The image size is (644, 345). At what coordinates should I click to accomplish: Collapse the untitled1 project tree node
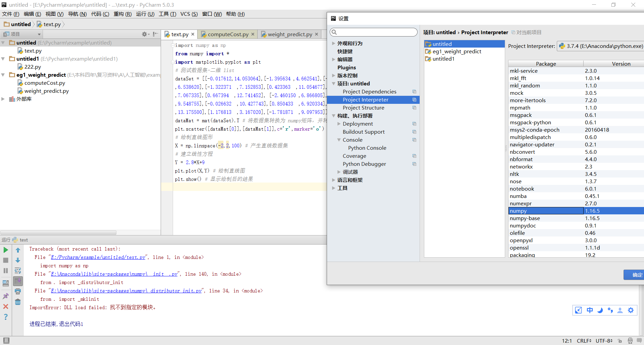(3, 59)
